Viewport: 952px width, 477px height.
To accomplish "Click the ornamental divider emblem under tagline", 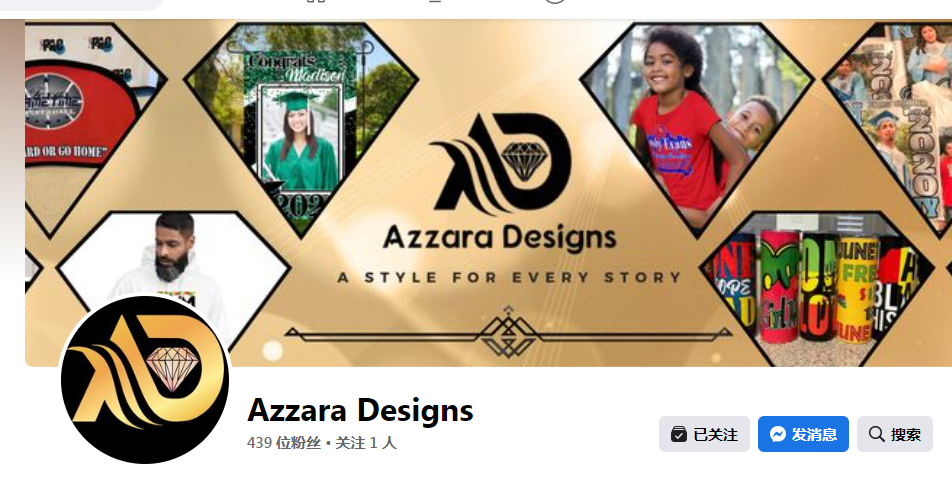I will pos(508,333).
